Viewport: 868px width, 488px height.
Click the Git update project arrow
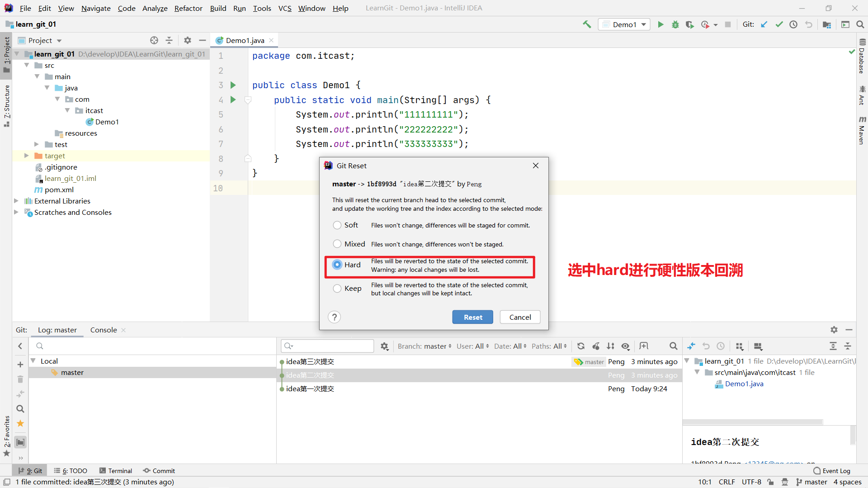[x=764, y=24]
